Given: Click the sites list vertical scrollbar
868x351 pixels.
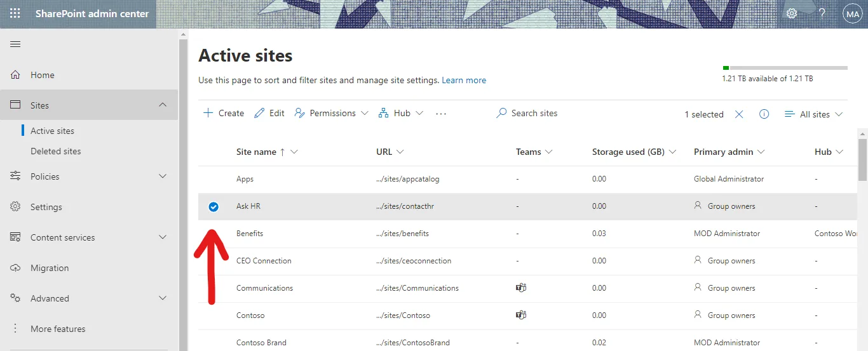Looking at the screenshot, I should (x=862, y=160).
